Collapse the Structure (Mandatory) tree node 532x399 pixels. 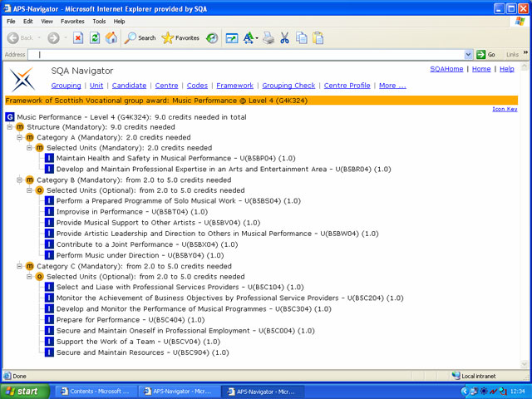[x=10, y=127]
